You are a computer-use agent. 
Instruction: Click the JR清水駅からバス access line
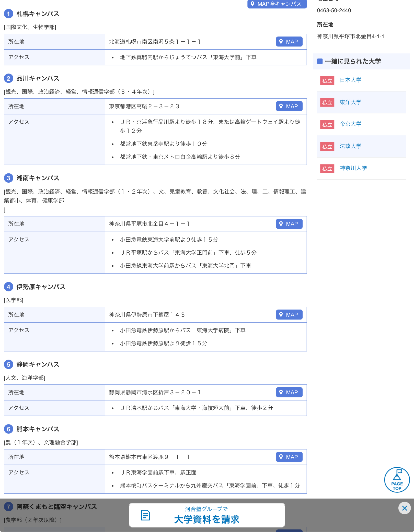click(197, 408)
